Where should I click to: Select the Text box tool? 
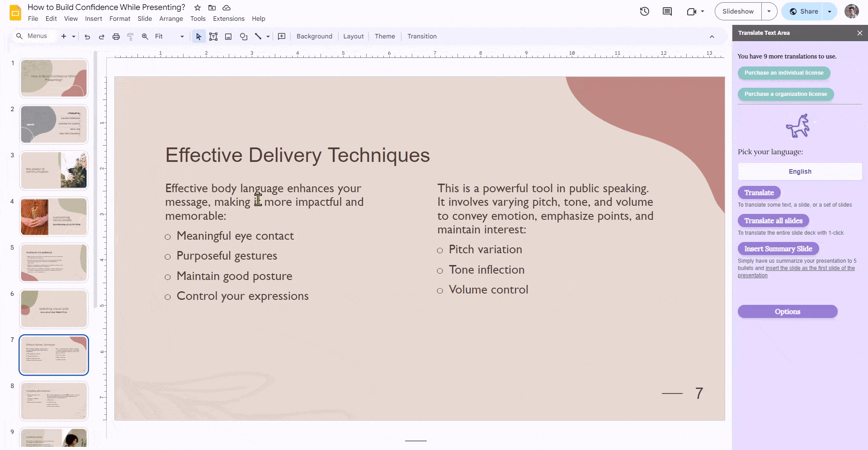coord(213,36)
